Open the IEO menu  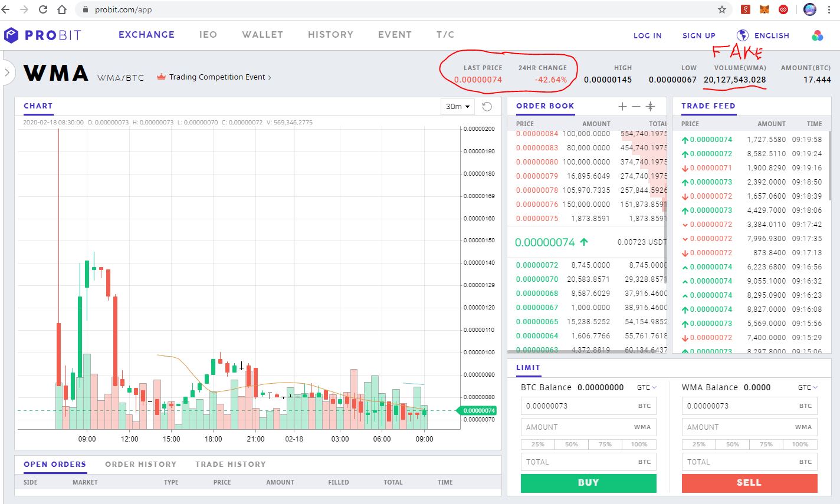pyautogui.click(x=208, y=35)
